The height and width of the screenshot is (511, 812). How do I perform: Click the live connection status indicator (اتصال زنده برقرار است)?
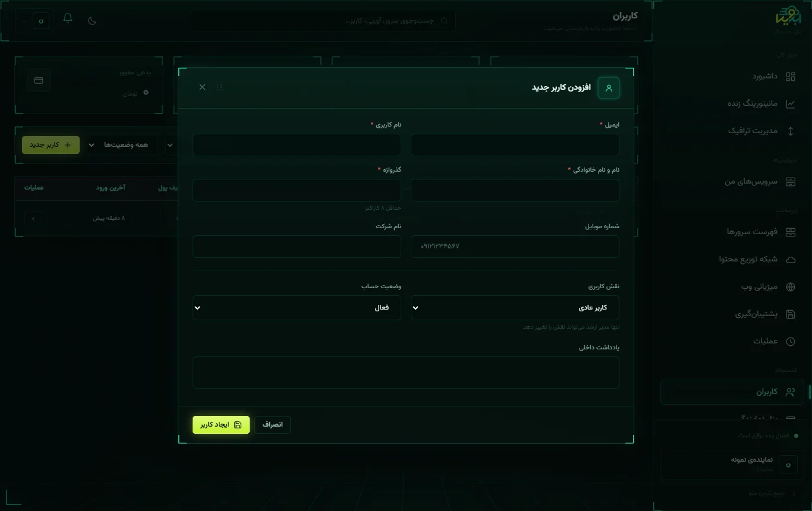(x=769, y=436)
